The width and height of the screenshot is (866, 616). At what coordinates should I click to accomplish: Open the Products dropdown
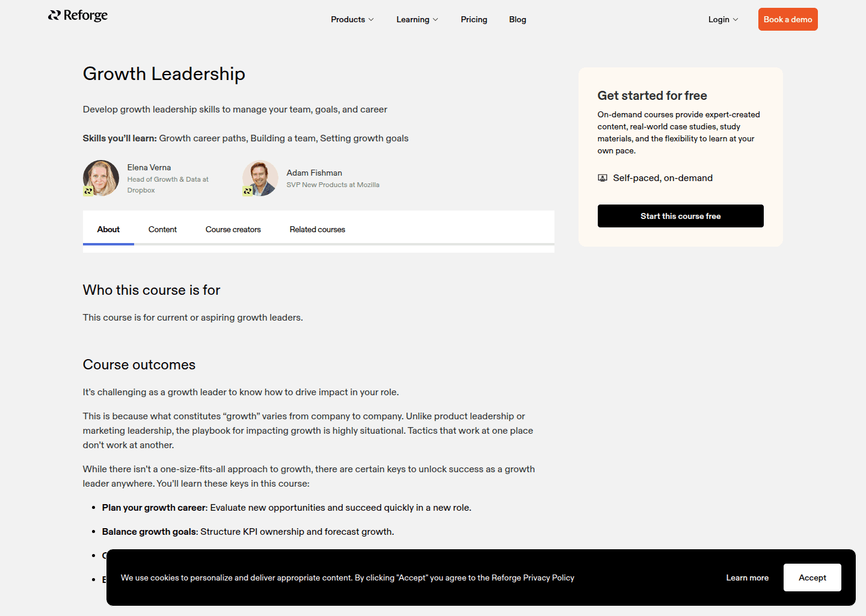(352, 19)
